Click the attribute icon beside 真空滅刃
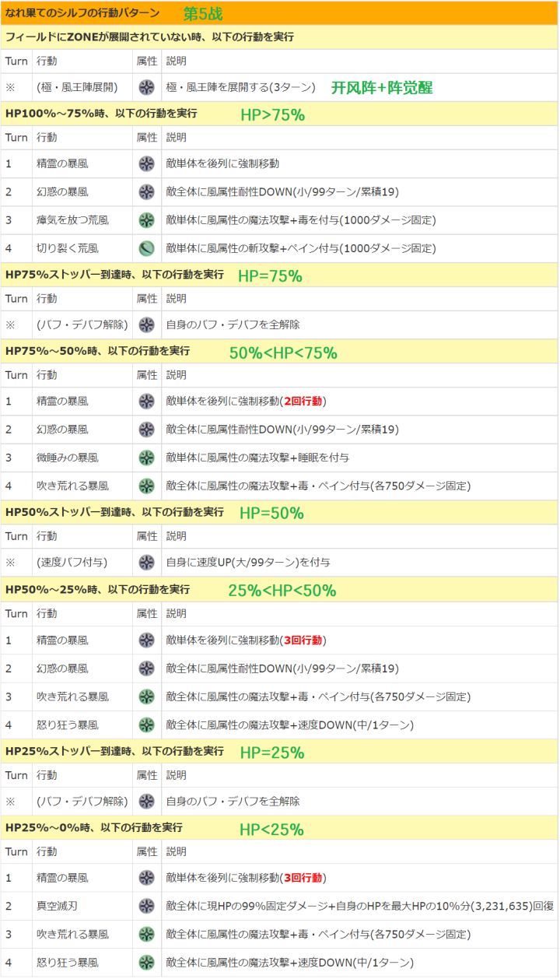The height and width of the screenshot is (979, 560). (146, 906)
